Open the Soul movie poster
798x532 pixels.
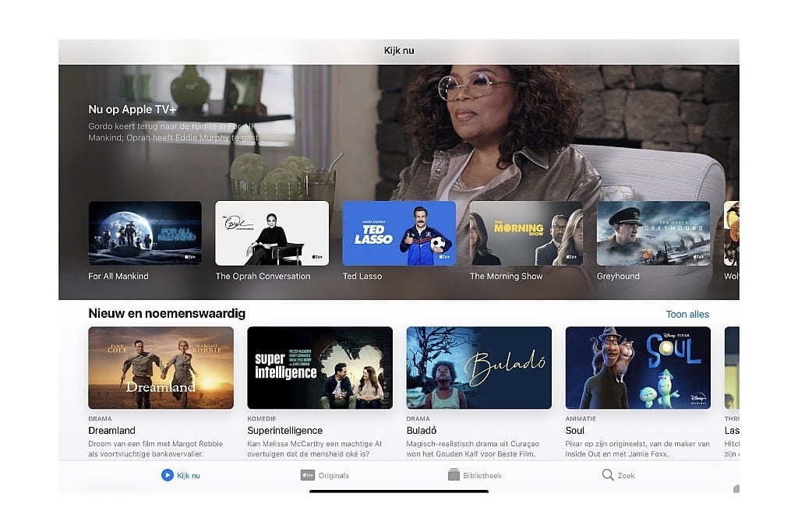click(638, 368)
